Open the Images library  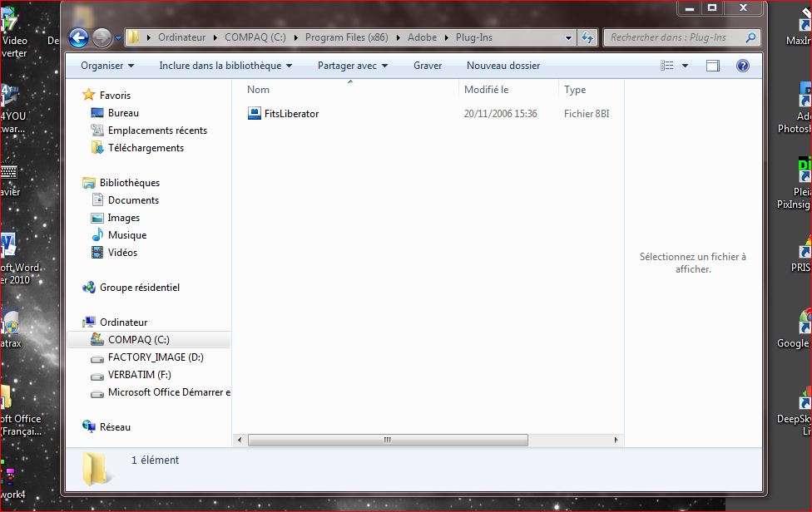pyautogui.click(x=123, y=218)
